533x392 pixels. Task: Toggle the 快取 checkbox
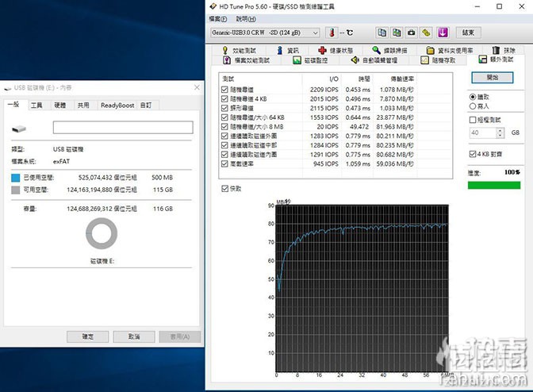coord(224,189)
